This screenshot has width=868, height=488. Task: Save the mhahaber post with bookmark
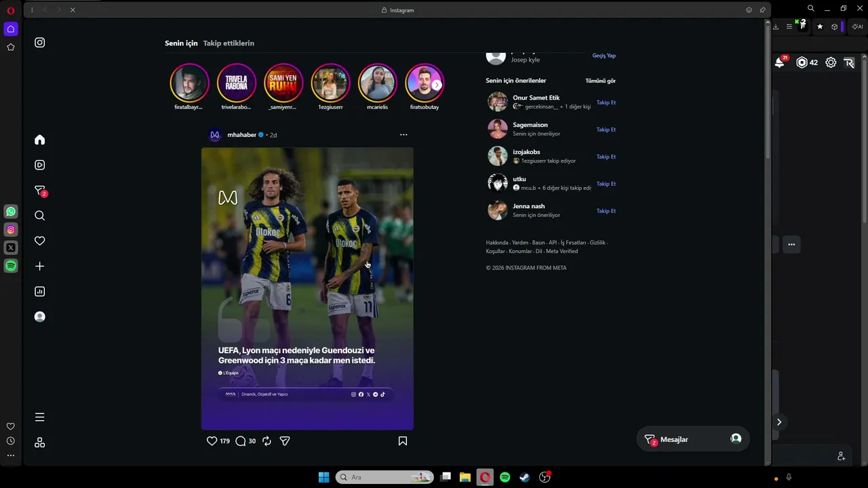(x=403, y=441)
